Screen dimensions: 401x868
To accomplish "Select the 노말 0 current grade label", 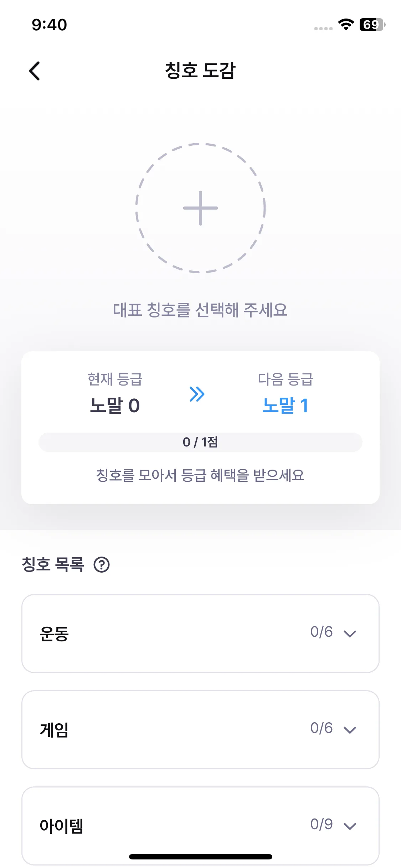I will click(115, 405).
